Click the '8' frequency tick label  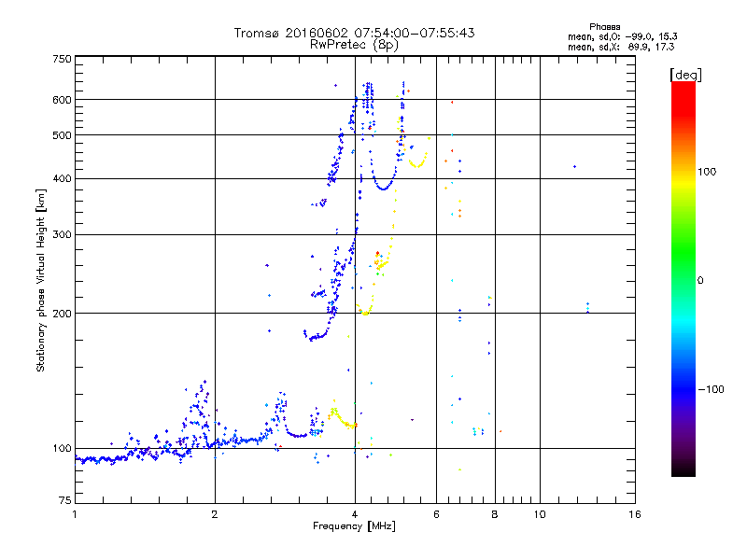495,514
